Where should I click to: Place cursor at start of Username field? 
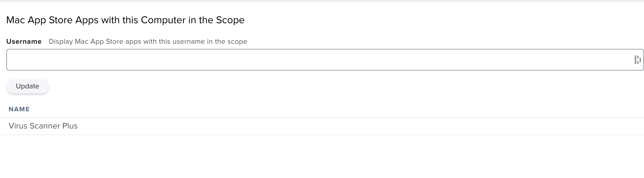pyautogui.click(x=12, y=60)
